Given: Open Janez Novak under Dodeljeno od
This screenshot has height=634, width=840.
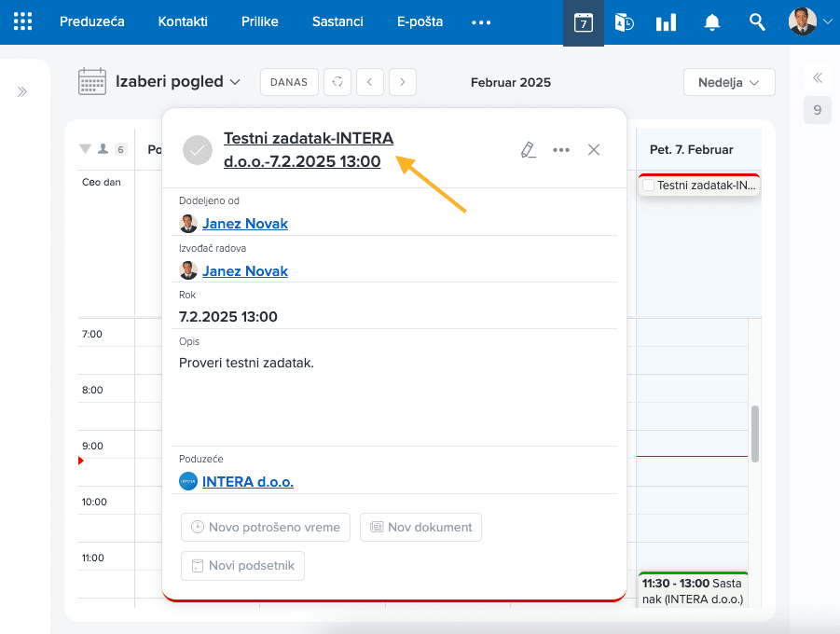Looking at the screenshot, I should click(x=245, y=224).
